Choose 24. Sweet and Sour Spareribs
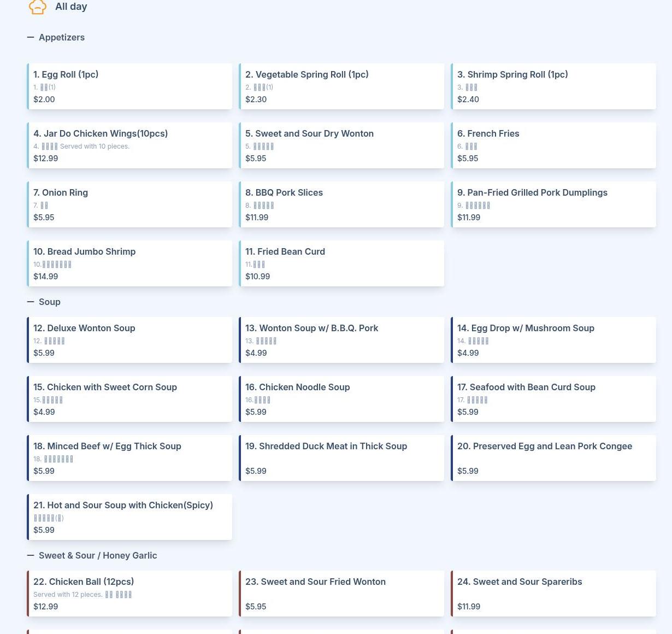 tap(553, 594)
